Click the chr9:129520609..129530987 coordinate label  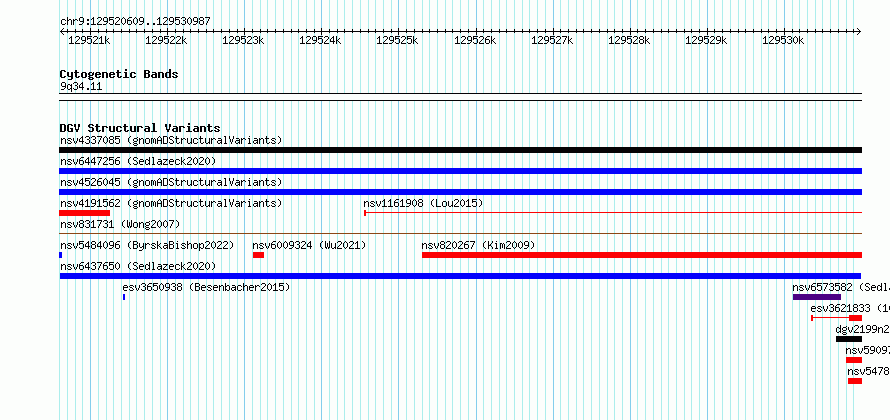[135, 21]
